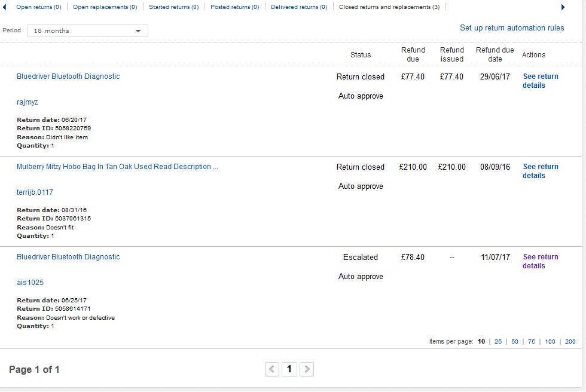Switch to Open replacements tab
The image size is (586, 392).
pyautogui.click(x=105, y=7)
